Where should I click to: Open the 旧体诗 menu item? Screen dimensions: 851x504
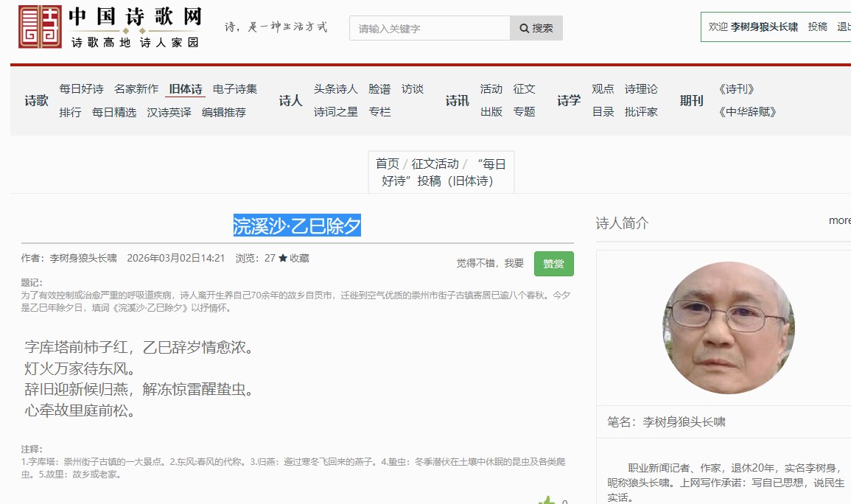(x=186, y=89)
